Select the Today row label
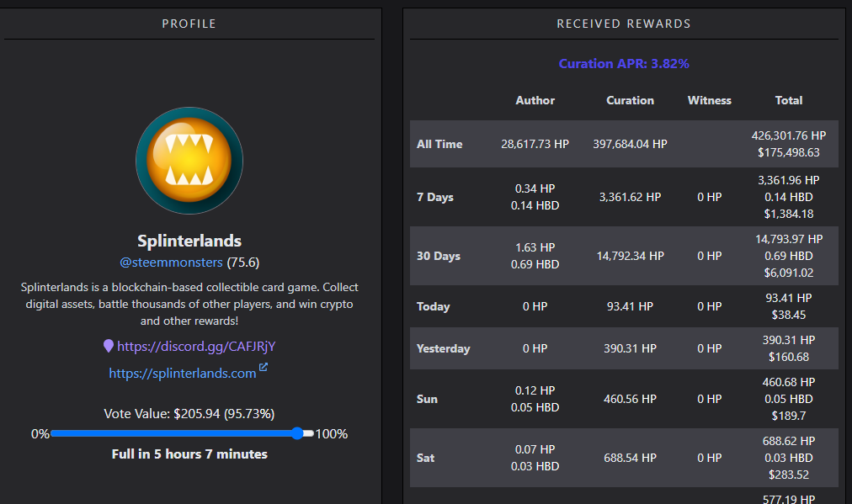 [433, 306]
